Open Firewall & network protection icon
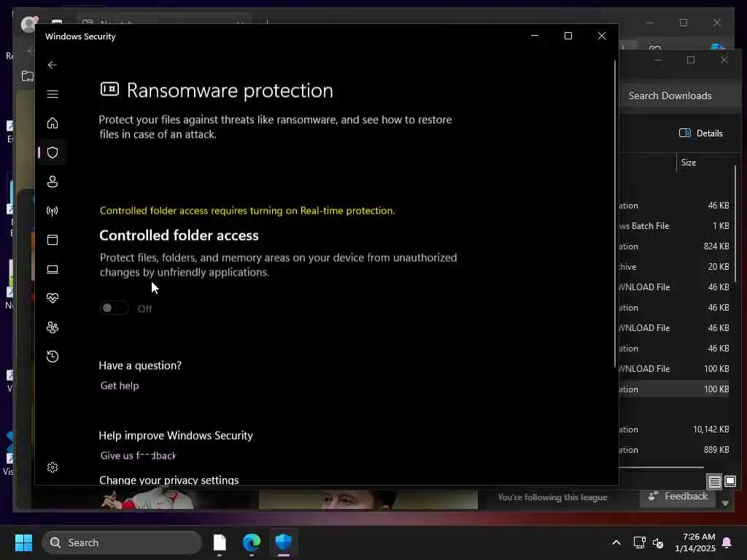 click(53, 211)
